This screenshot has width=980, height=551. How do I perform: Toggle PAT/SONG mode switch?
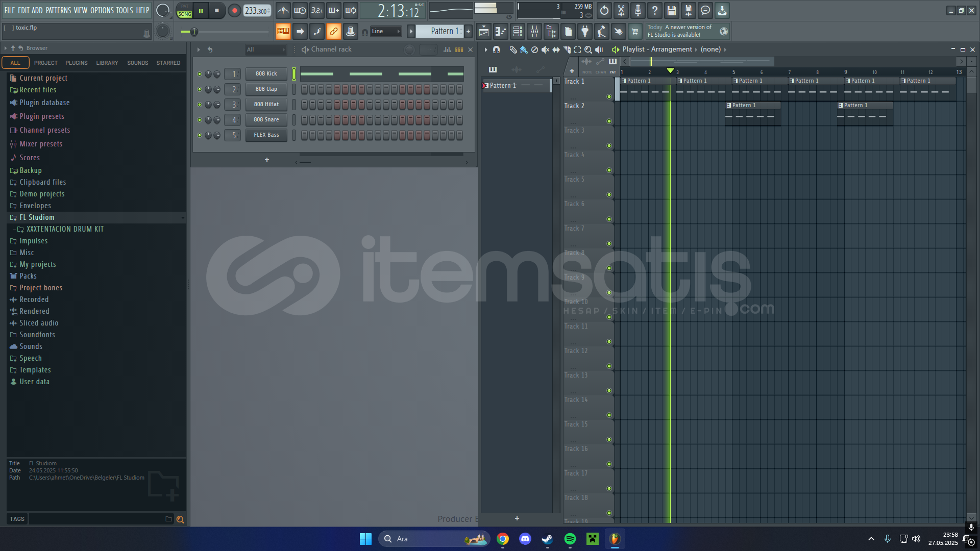[x=184, y=11]
